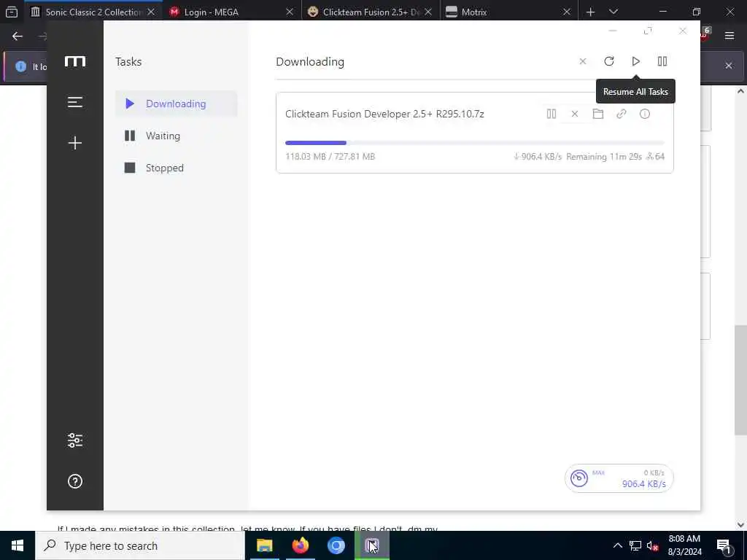Refresh the task list
This screenshot has width=747, height=560.
coord(609,61)
